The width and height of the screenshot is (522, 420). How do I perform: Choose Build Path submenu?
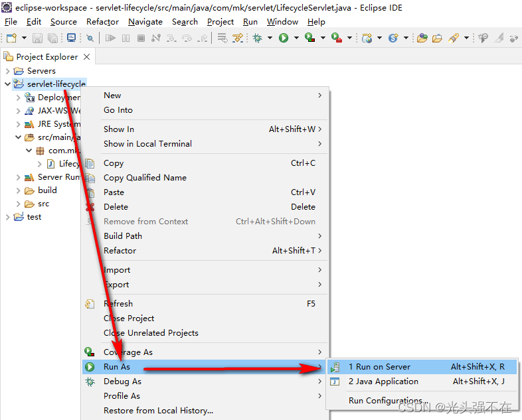[x=205, y=236]
